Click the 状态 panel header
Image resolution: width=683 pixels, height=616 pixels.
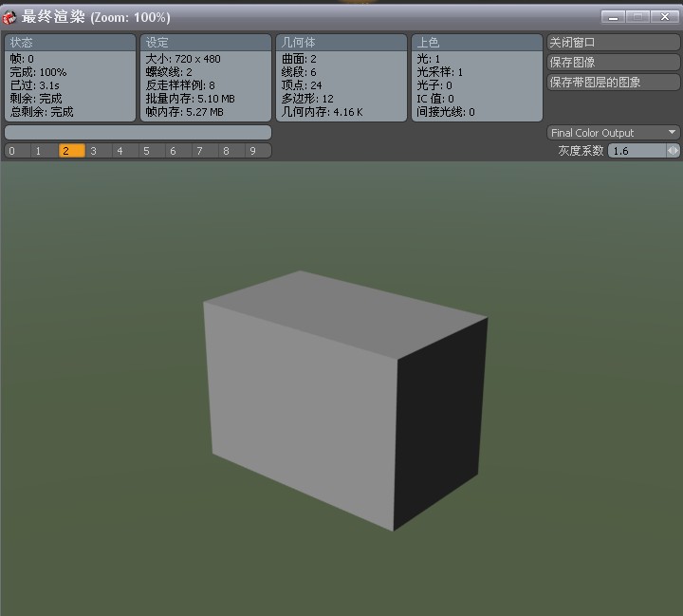point(69,43)
